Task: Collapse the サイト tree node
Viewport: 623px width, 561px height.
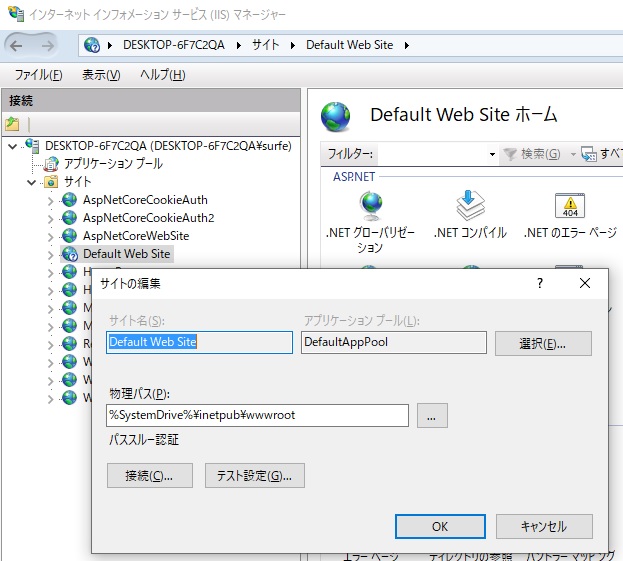Action: [31, 183]
